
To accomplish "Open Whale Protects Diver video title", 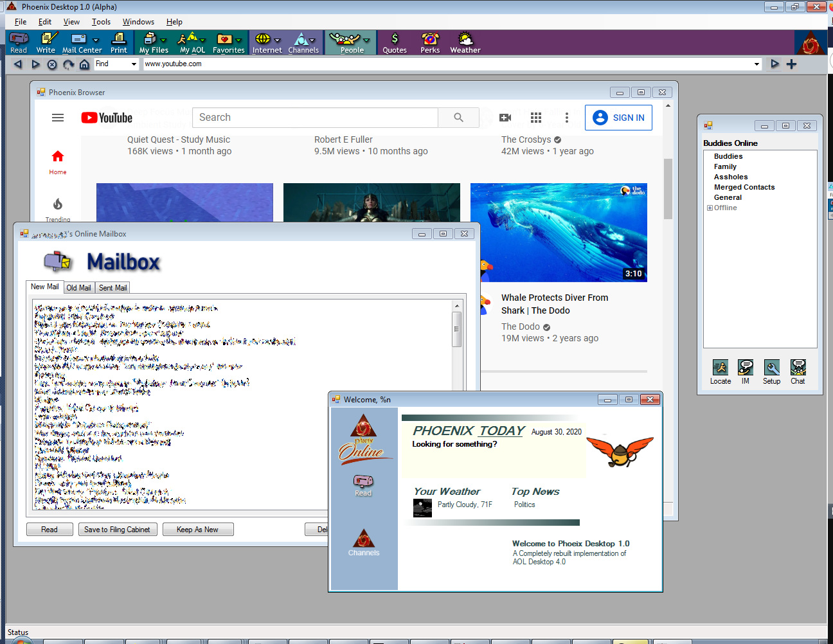I will (x=555, y=304).
